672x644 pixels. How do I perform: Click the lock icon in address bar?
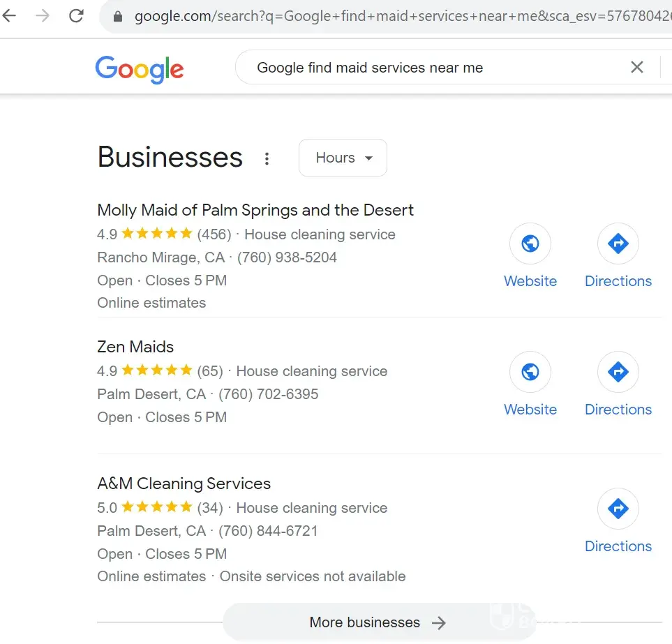click(x=117, y=16)
